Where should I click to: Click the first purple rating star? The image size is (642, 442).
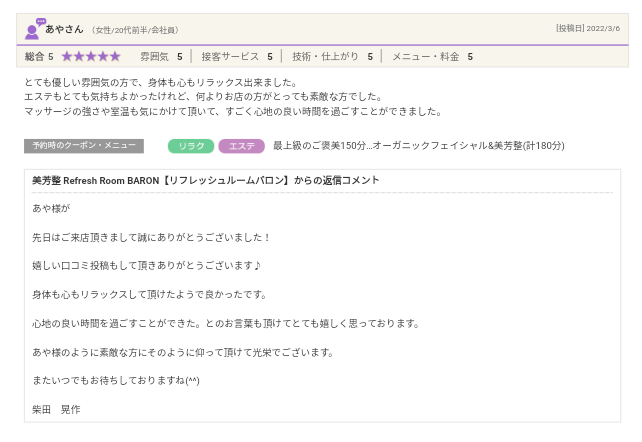(67, 57)
